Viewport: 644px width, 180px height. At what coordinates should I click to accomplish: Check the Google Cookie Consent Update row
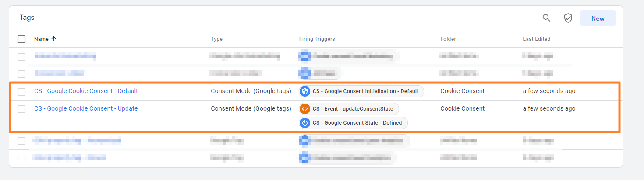(21, 109)
